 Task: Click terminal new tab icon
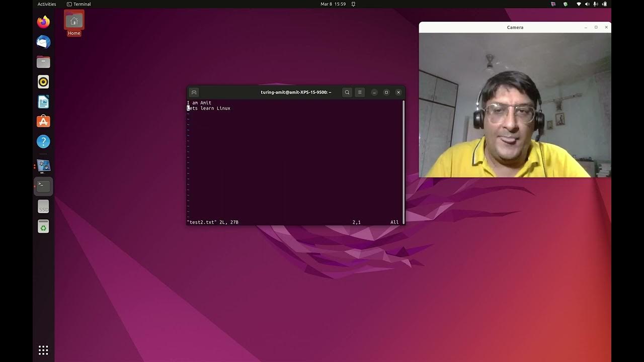click(194, 93)
